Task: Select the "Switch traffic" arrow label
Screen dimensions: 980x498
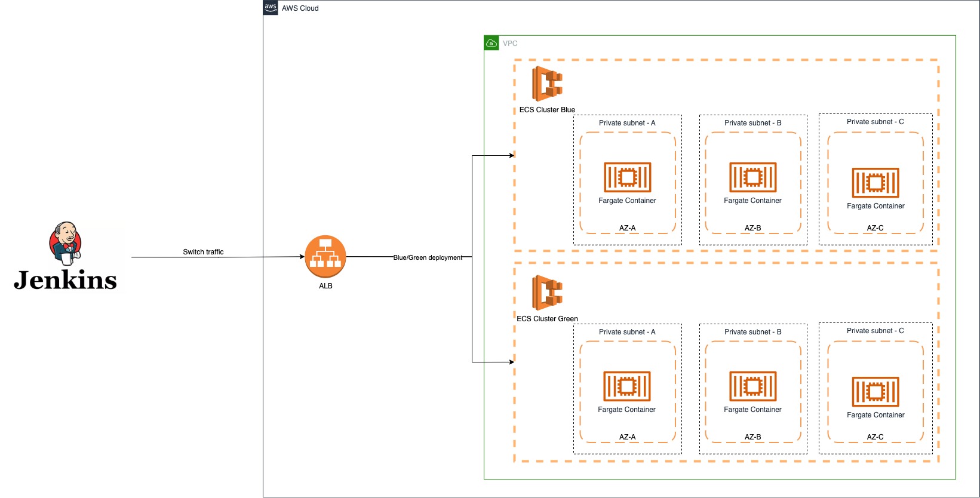Action: click(x=203, y=252)
